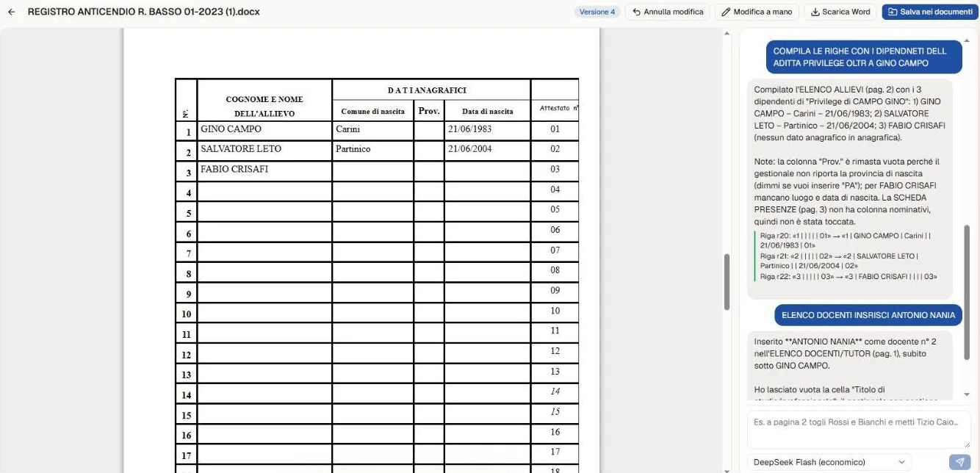Click the 21/06/1983 birth date cell
The width and height of the screenshot is (980, 473).
[487, 131]
